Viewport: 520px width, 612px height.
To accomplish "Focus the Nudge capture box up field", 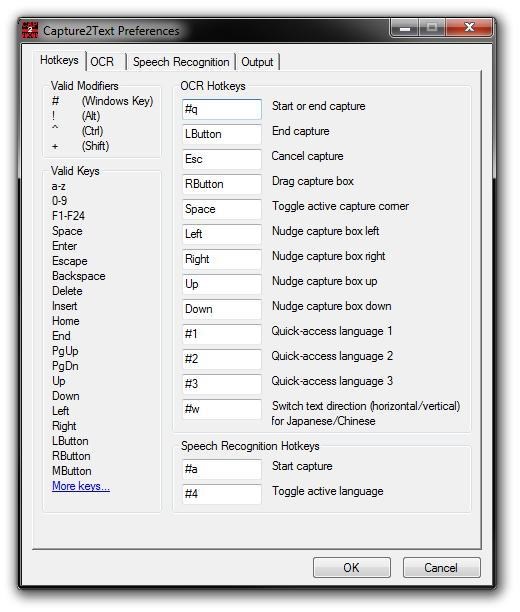I will tap(222, 284).
